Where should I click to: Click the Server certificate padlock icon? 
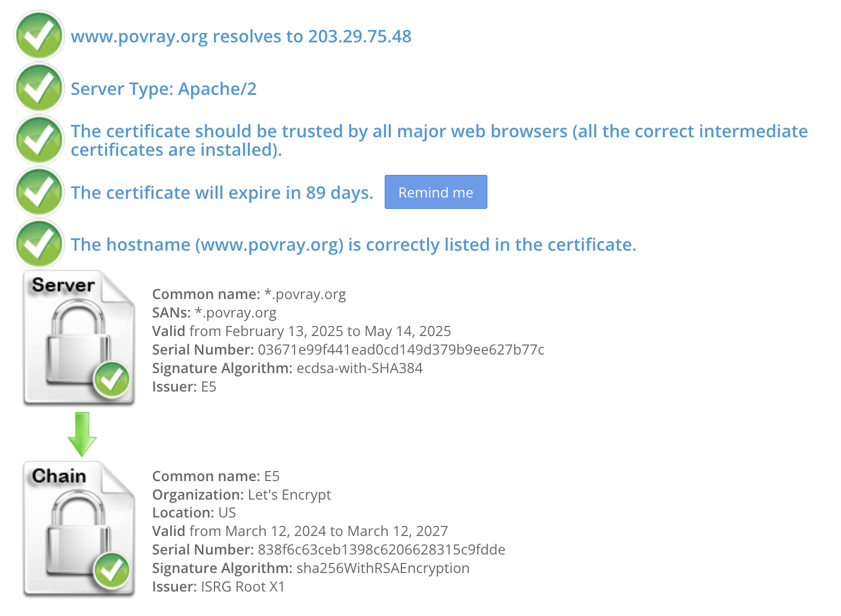(79, 338)
